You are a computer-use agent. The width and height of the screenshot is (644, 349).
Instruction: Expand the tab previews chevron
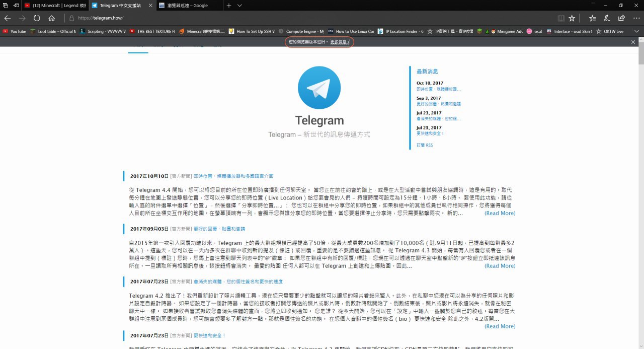[x=240, y=5]
